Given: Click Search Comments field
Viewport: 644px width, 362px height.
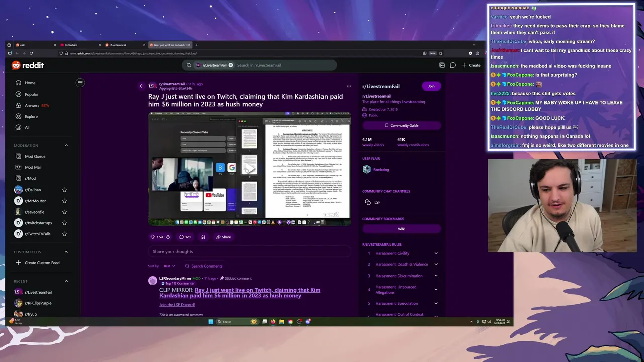Looking at the screenshot, I should tap(204, 266).
